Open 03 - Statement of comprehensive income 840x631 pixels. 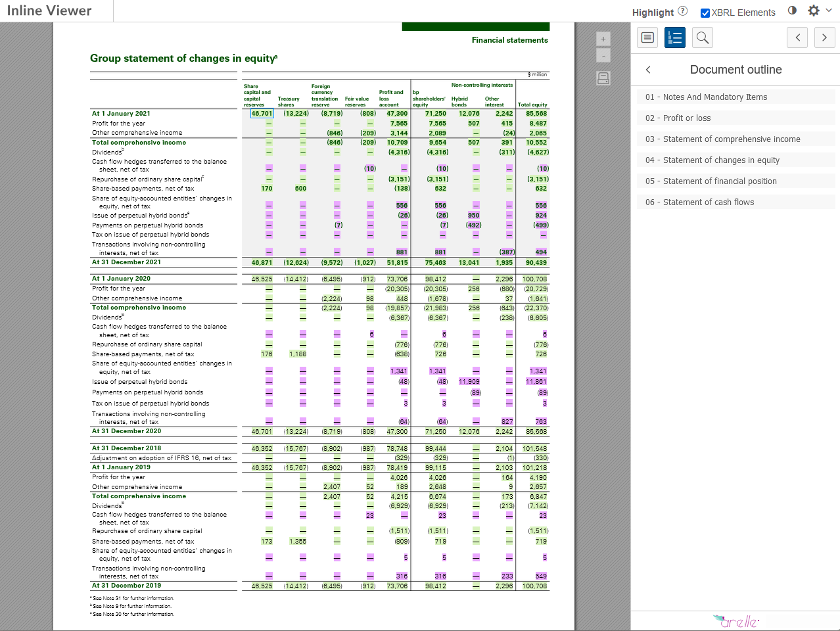736,139
